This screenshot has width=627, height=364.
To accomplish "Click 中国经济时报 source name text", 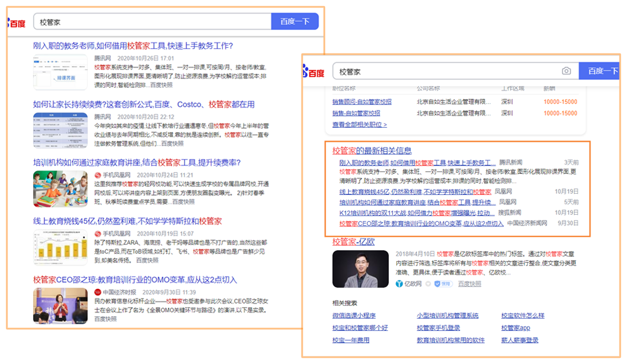I will click(x=120, y=292).
